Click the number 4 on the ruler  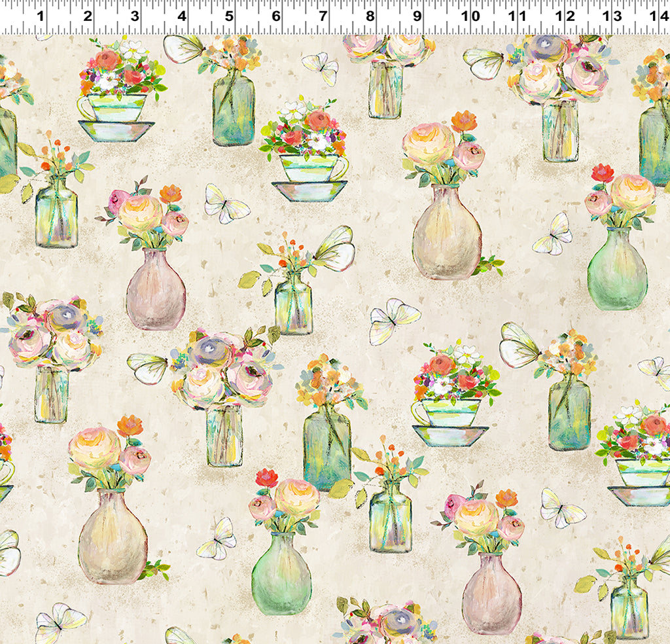pyautogui.click(x=182, y=16)
